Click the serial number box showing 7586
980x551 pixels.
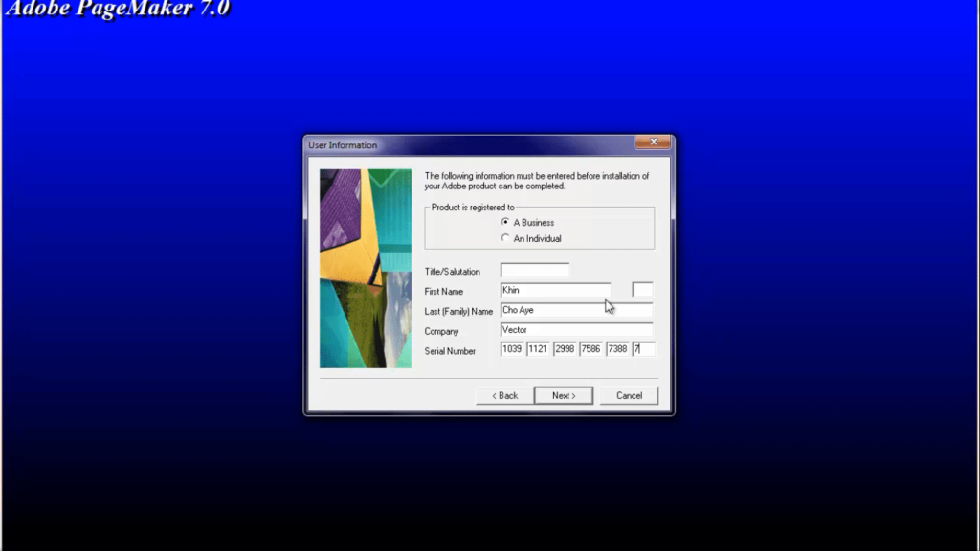(x=590, y=349)
